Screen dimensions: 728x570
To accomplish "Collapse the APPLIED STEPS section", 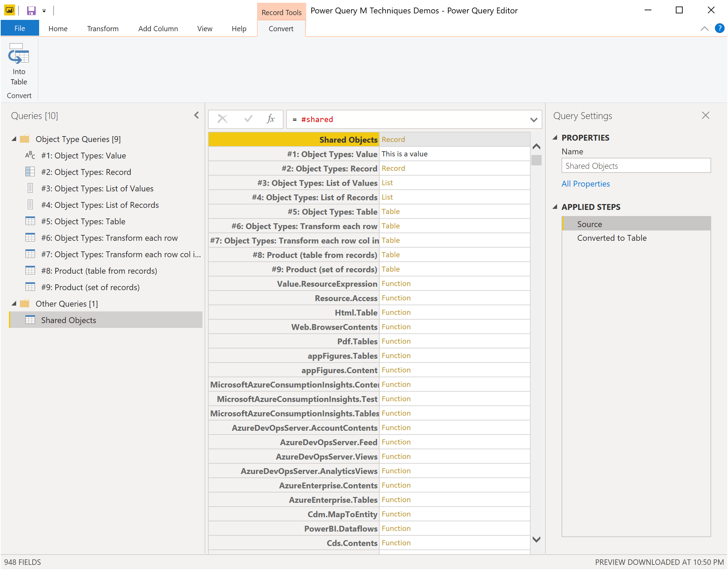I will (555, 206).
